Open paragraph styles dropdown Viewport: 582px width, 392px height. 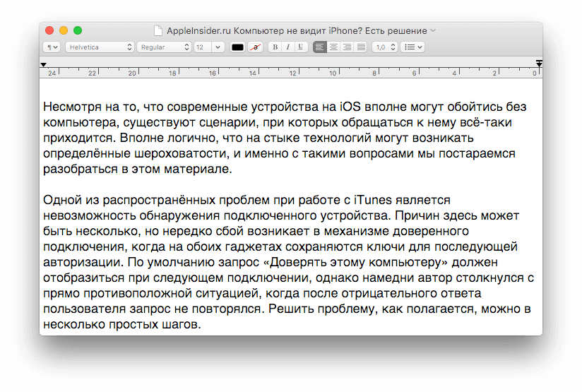(x=52, y=47)
